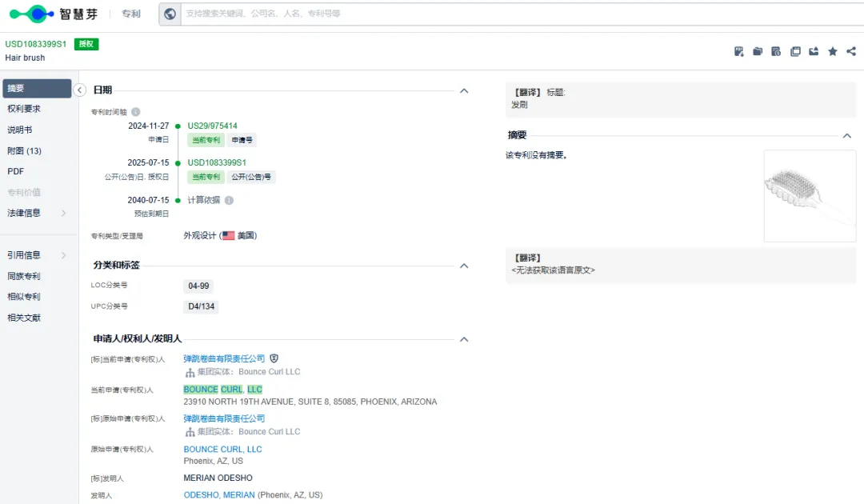Click info icon next to 计算依据
Screen dimensions: 864x504
pos(230,200)
